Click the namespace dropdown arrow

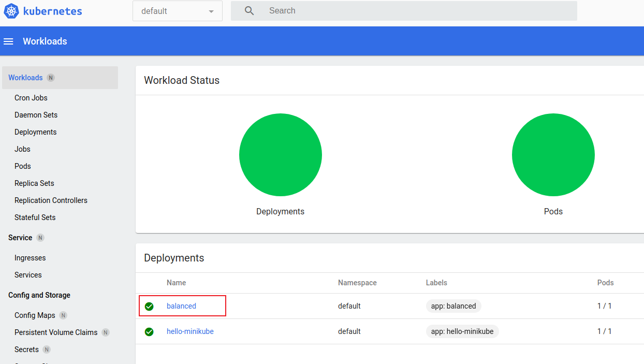point(211,11)
